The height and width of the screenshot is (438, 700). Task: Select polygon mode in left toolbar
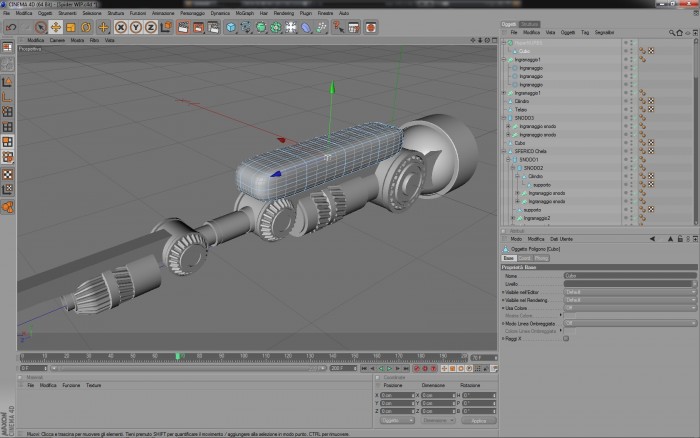(x=8, y=142)
